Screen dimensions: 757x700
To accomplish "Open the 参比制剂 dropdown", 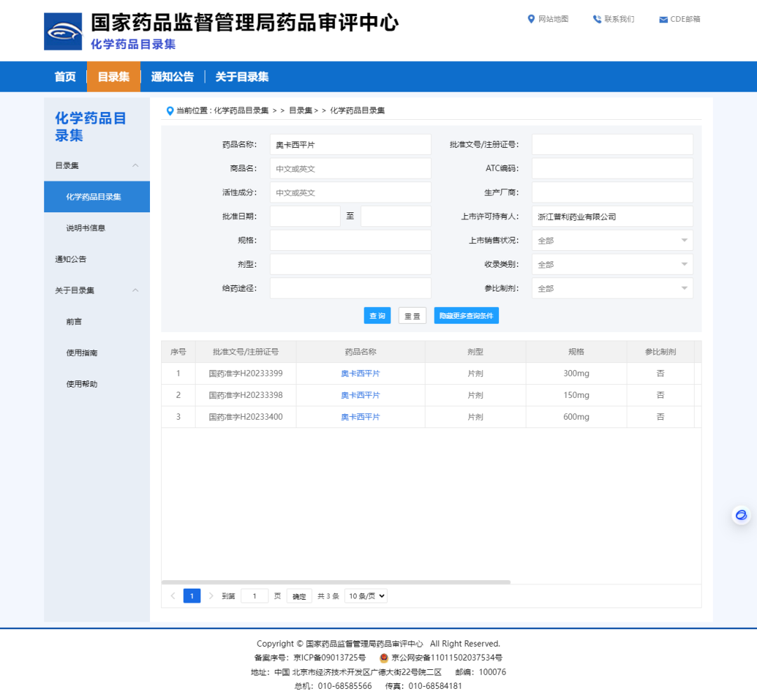I will coord(612,288).
